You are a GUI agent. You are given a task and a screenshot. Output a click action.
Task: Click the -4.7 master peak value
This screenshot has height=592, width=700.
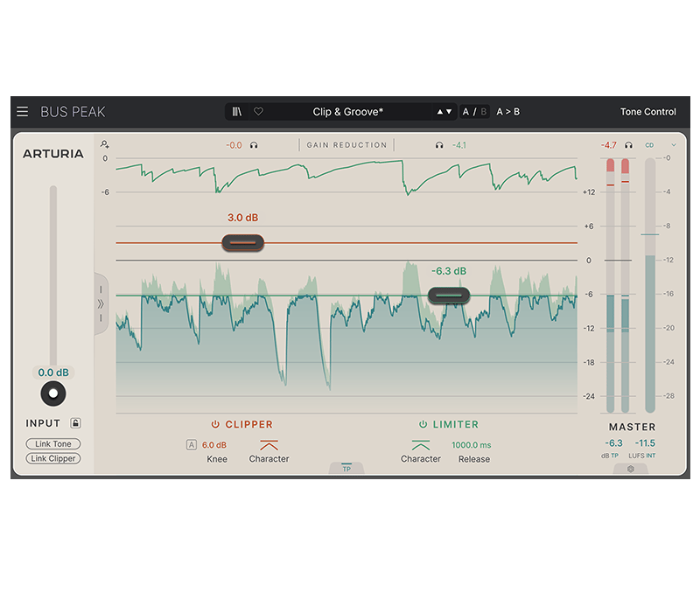click(608, 145)
